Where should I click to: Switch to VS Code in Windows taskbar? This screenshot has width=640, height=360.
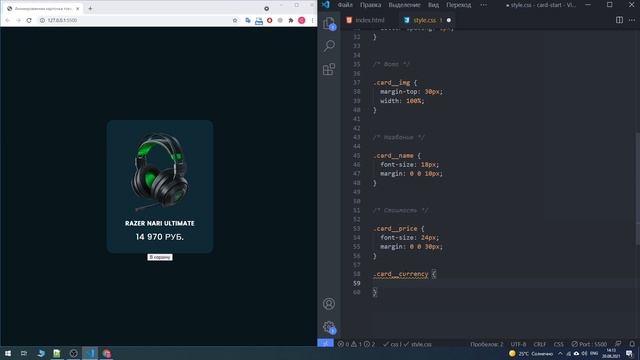coord(90,353)
